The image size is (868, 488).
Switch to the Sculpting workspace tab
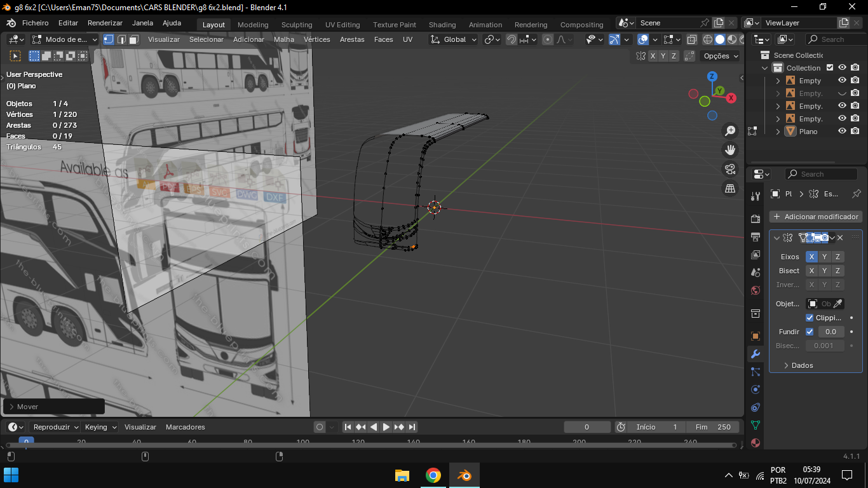(x=297, y=25)
